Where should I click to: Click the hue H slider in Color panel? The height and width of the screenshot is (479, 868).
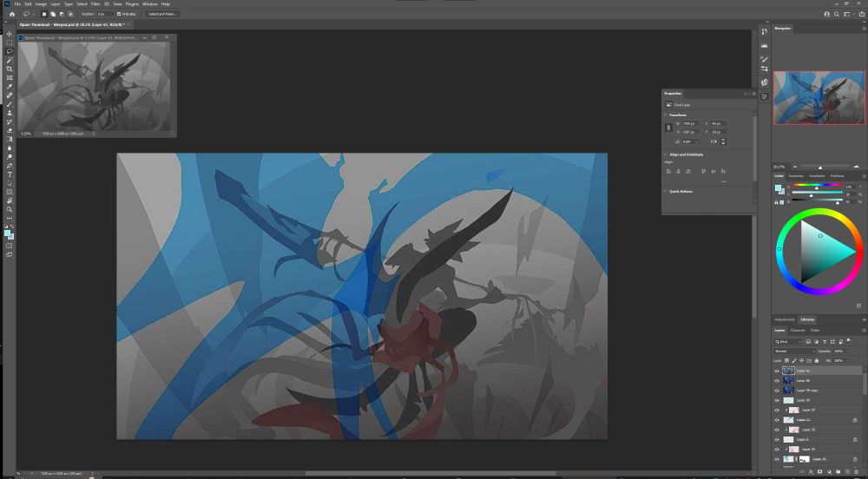tap(817, 187)
